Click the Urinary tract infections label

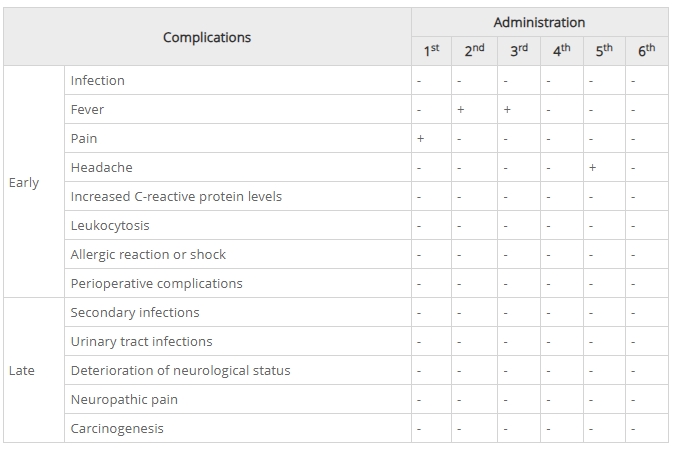pyautogui.click(x=141, y=341)
